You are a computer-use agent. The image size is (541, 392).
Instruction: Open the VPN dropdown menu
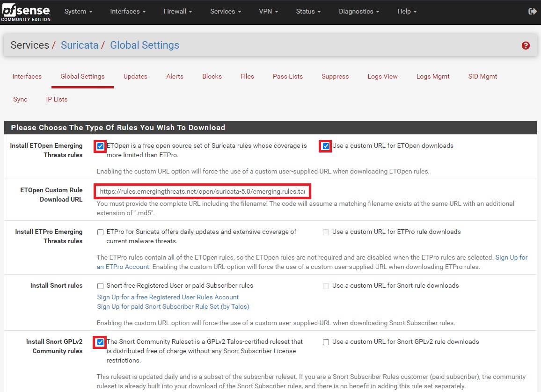(269, 11)
